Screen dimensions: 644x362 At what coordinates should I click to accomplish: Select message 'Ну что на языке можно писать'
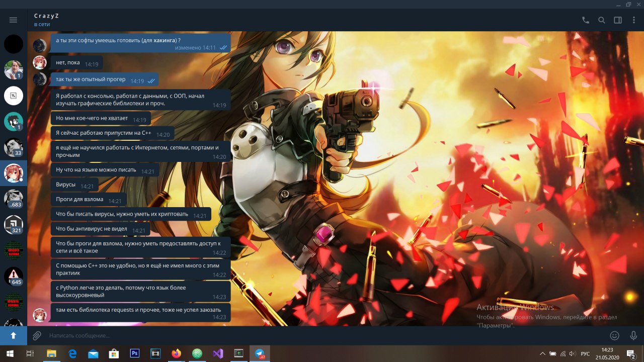point(105,170)
